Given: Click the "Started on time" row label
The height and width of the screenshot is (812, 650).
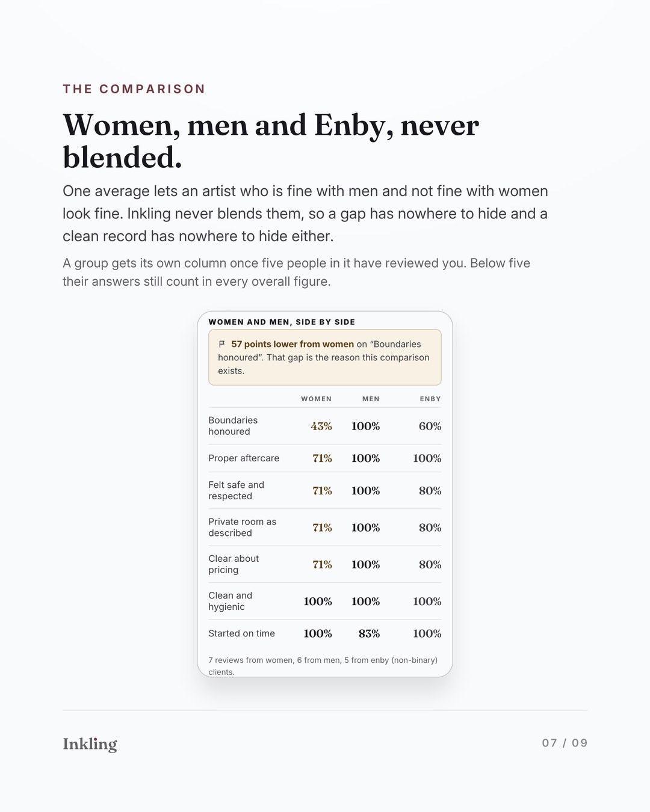Looking at the screenshot, I should (241, 633).
